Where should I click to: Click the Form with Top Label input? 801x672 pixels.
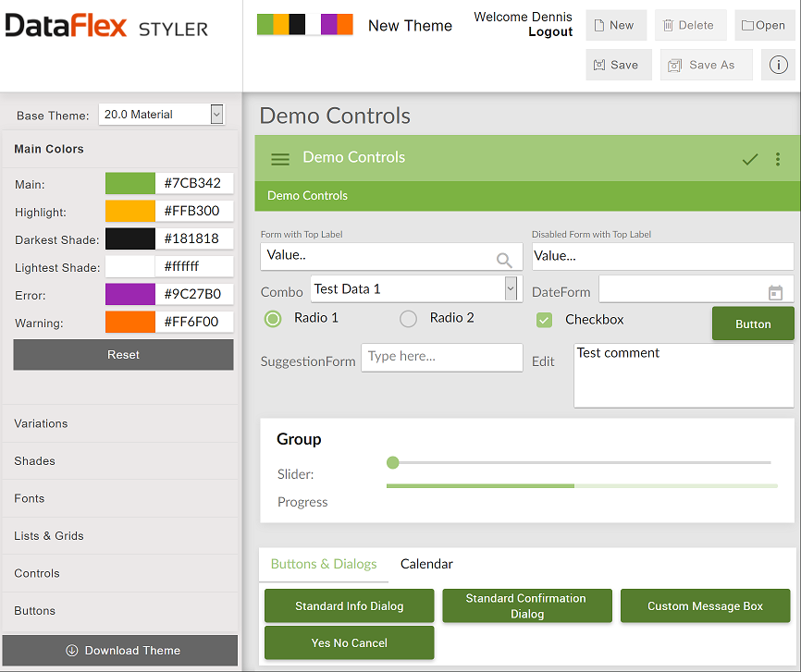391,256
